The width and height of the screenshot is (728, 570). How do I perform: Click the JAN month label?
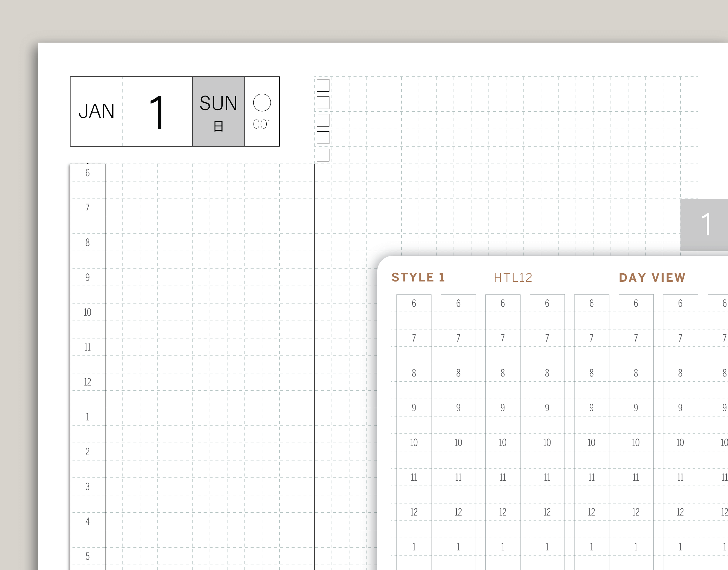[x=96, y=111]
